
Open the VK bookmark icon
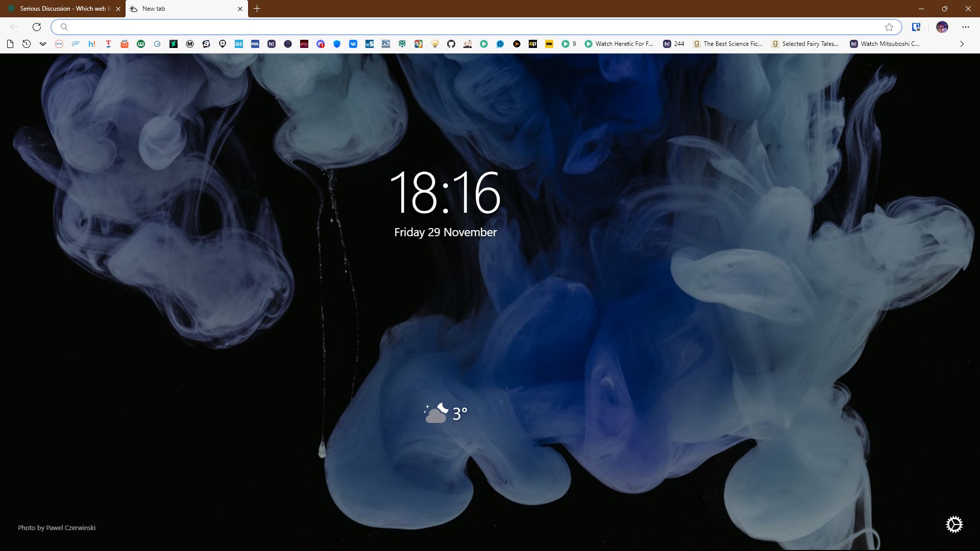coord(353,44)
